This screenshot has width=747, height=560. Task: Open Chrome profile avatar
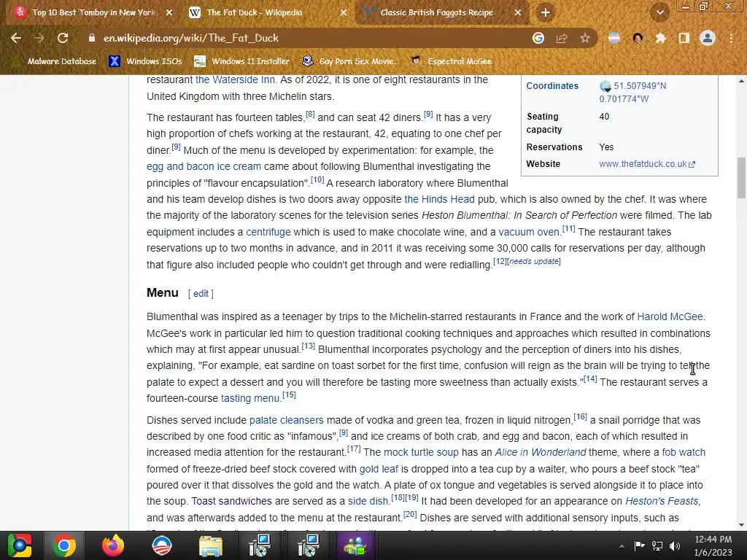pyautogui.click(x=708, y=38)
